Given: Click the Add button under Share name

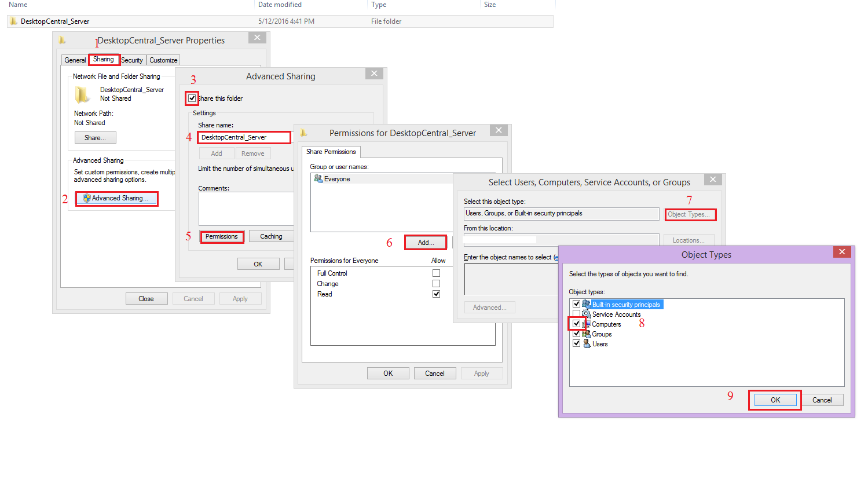Looking at the screenshot, I should pyautogui.click(x=217, y=153).
